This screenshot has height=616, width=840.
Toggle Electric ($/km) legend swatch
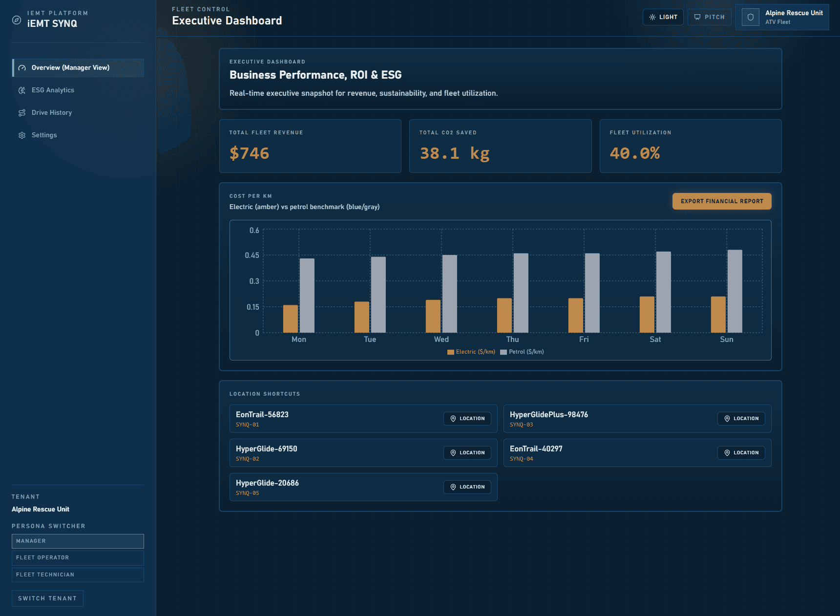(x=451, y=352)
